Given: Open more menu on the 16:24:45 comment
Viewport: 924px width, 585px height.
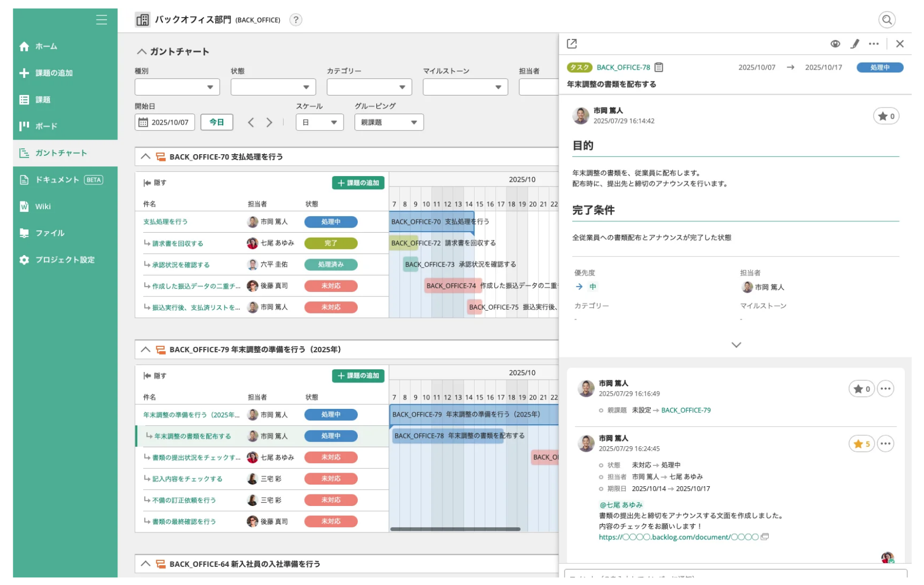Looking at the screenshot, I should tap(886, 444).
